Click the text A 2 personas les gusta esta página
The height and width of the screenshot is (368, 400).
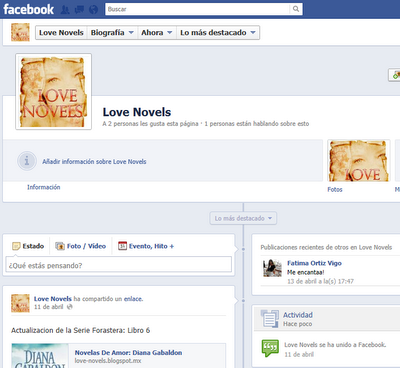150,124
